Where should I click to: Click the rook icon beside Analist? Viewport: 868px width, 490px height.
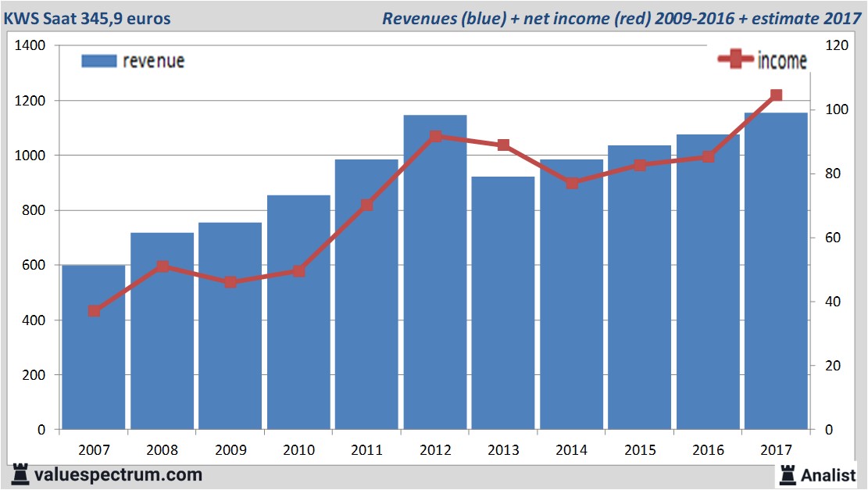(x=787, y=474)
